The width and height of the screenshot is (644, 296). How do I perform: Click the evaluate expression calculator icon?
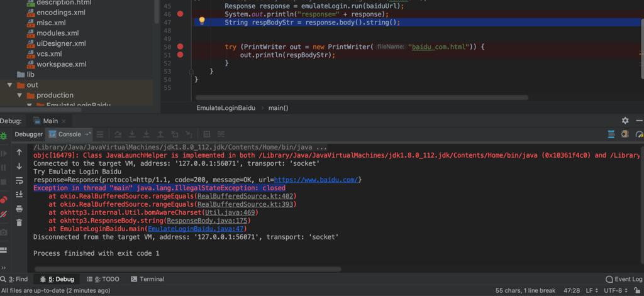(207, 134)
